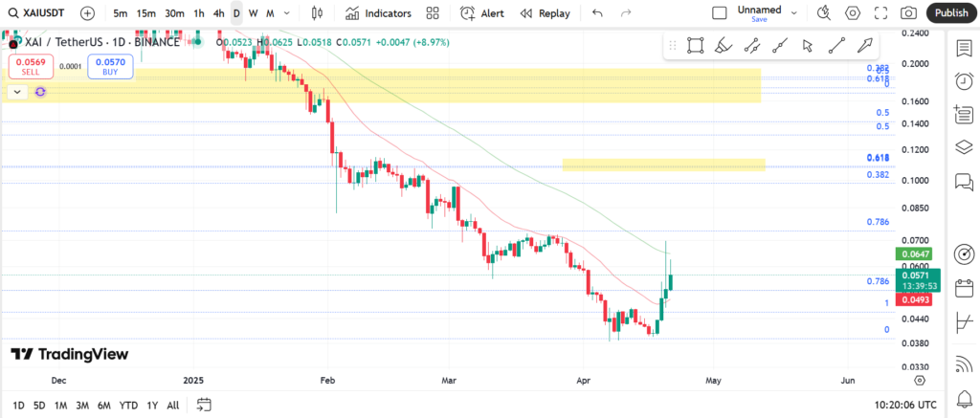
Task: Open chart settings hexagon icon
Action: point(853,13)
